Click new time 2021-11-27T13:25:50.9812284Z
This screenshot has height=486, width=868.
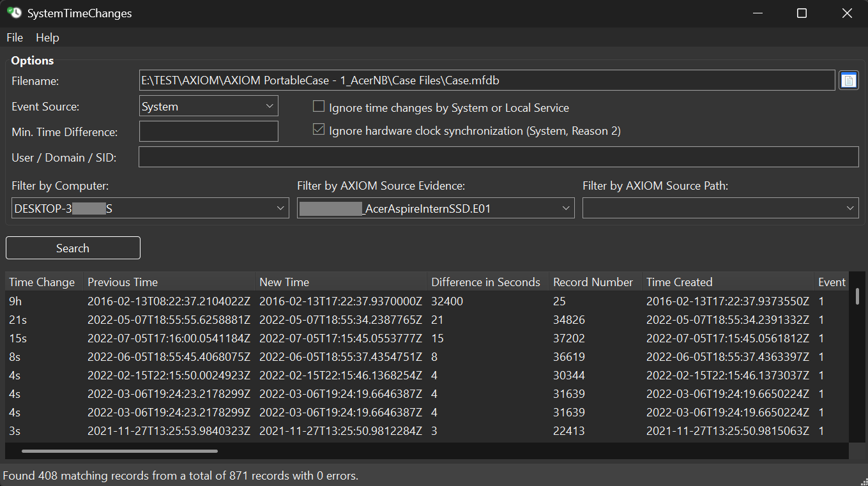pos(340,431)
